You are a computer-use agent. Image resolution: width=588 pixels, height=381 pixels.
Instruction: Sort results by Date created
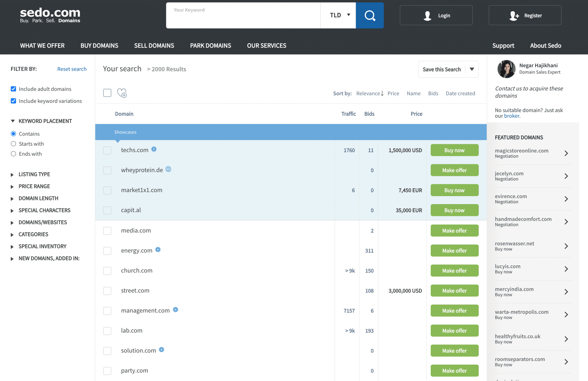[461, 93]
